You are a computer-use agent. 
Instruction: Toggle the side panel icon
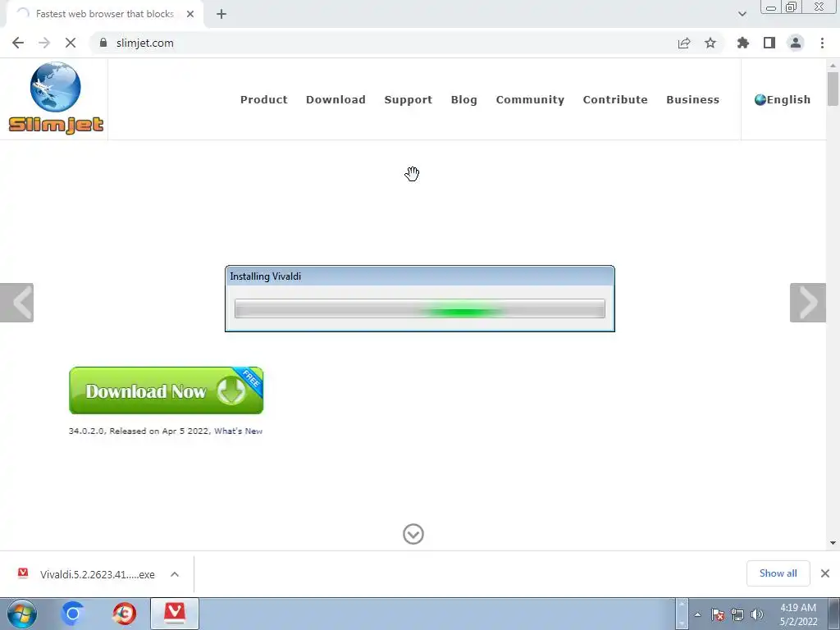tap(769, 43)
